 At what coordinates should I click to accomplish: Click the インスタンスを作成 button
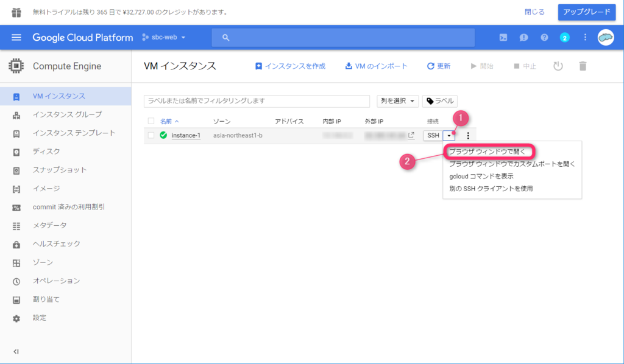pos(290,66)
